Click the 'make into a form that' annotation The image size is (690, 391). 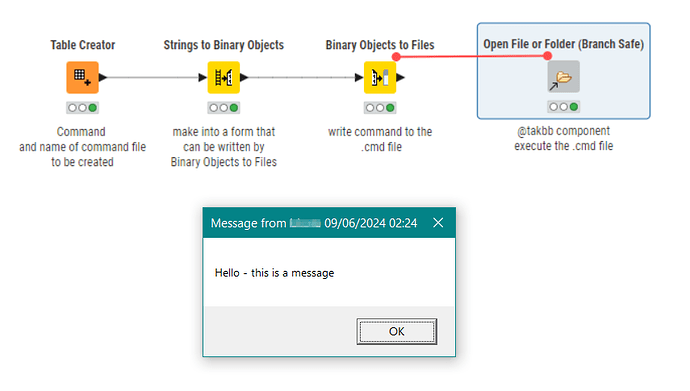tap(224, 147)
